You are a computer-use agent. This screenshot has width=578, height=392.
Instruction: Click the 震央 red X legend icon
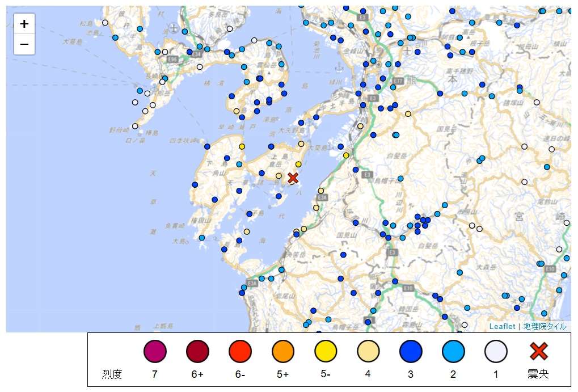(x=538, y=351)
